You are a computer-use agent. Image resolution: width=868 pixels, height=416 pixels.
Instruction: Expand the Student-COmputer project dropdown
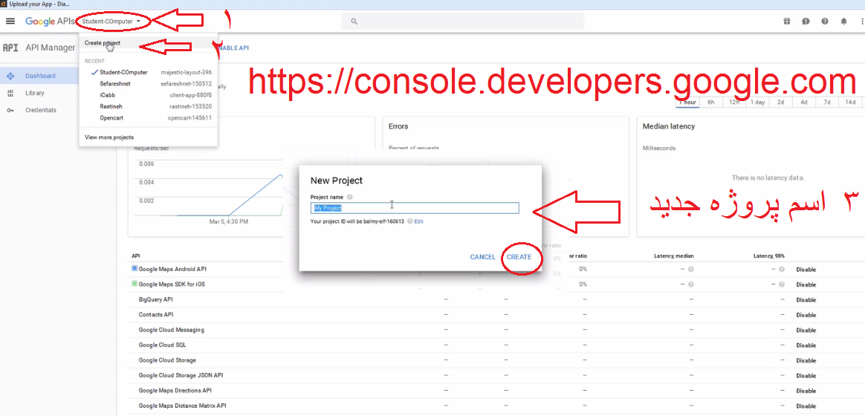click(x=111, y=22)
